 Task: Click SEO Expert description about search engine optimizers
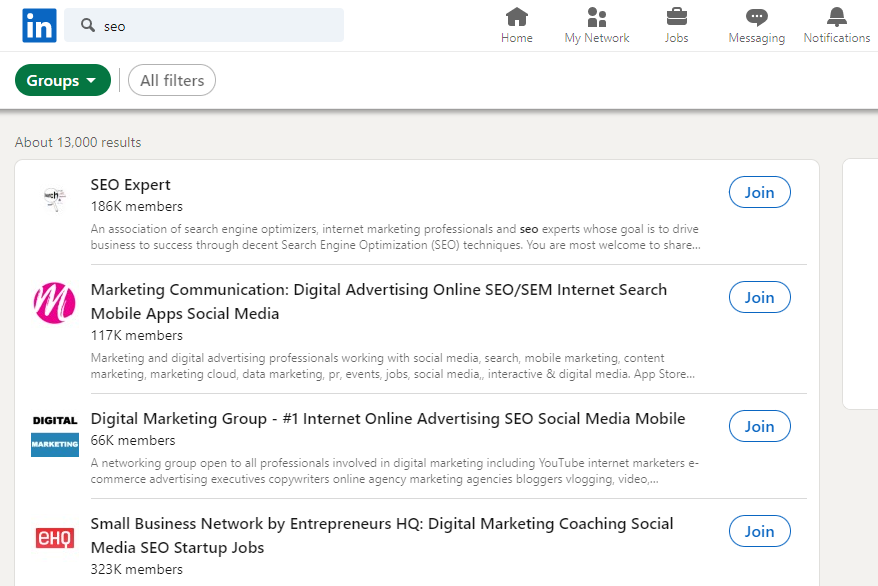coord(395,237)
